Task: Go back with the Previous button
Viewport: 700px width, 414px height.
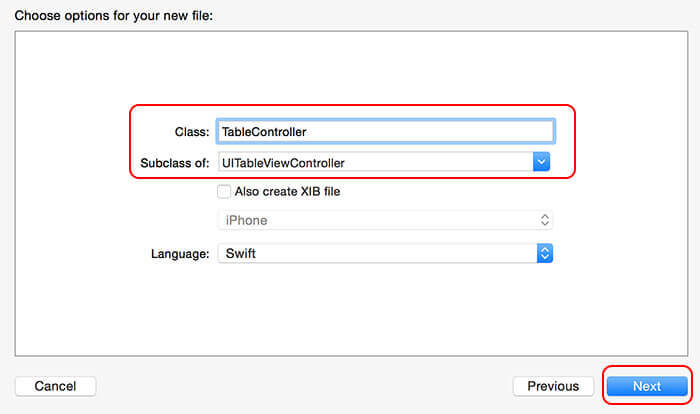Action: 553,386
